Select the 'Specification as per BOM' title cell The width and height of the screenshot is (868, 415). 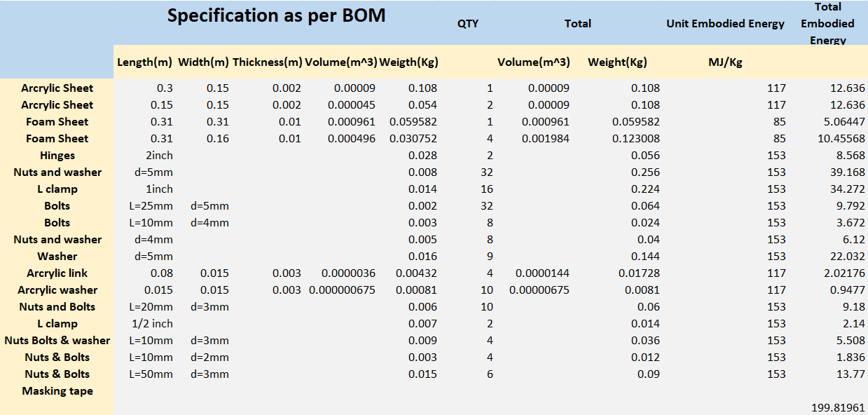pos(276,16)
